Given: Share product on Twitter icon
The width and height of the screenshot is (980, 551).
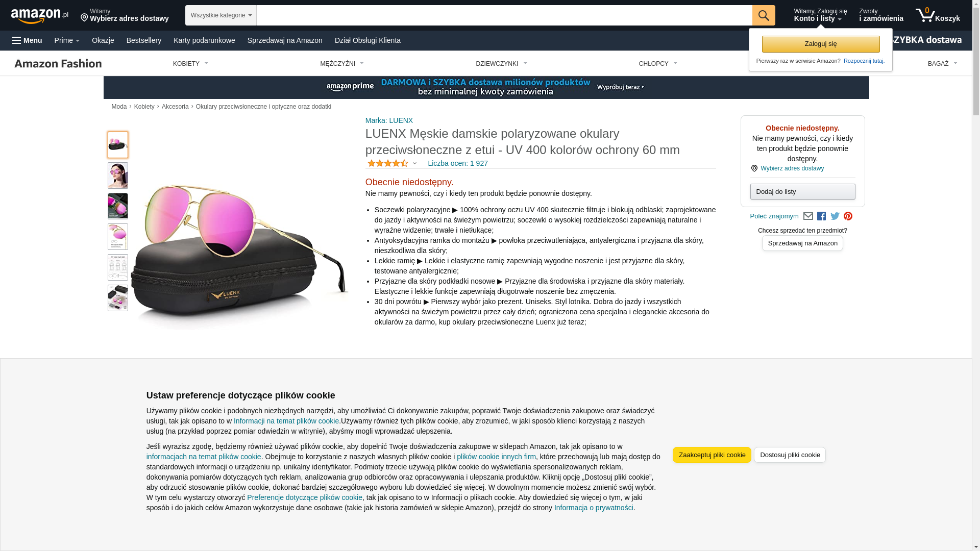Looking at the screenshot, I should [x=835, y=216].
